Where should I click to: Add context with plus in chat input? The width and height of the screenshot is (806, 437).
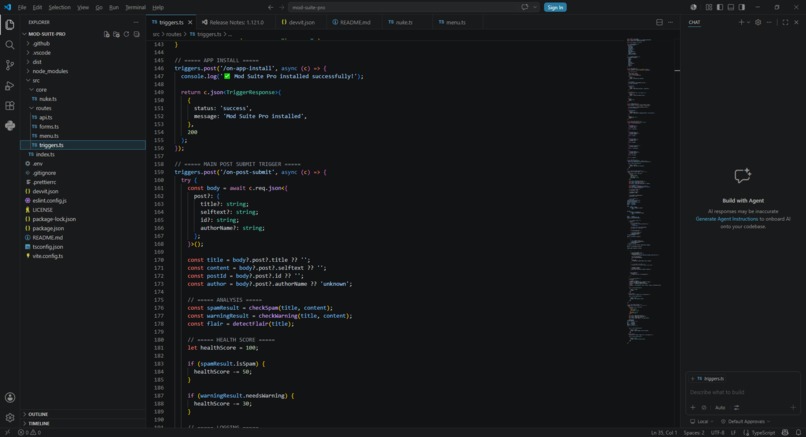(x=692, y=407)
